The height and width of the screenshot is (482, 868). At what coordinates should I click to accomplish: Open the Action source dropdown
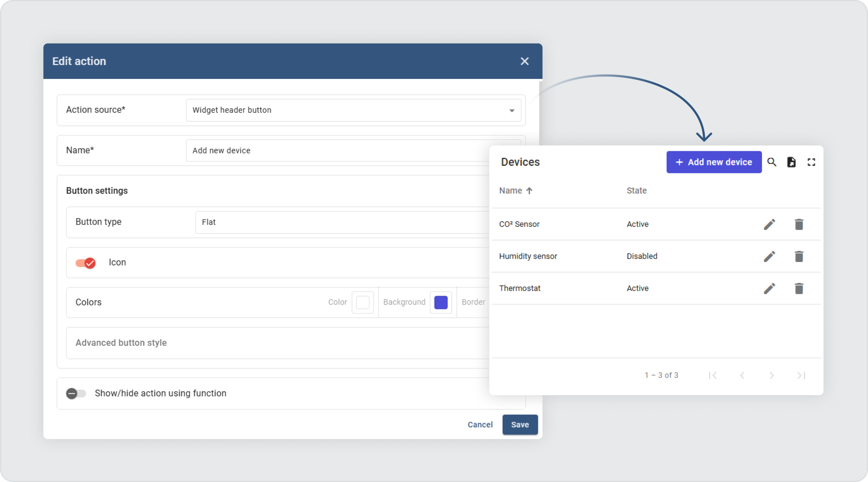(512, 110)
